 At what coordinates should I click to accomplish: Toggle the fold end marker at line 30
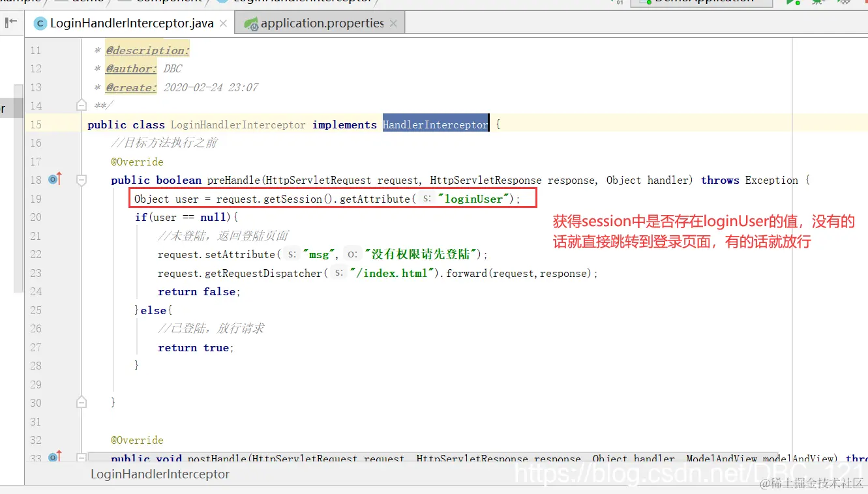coord(82,401)
